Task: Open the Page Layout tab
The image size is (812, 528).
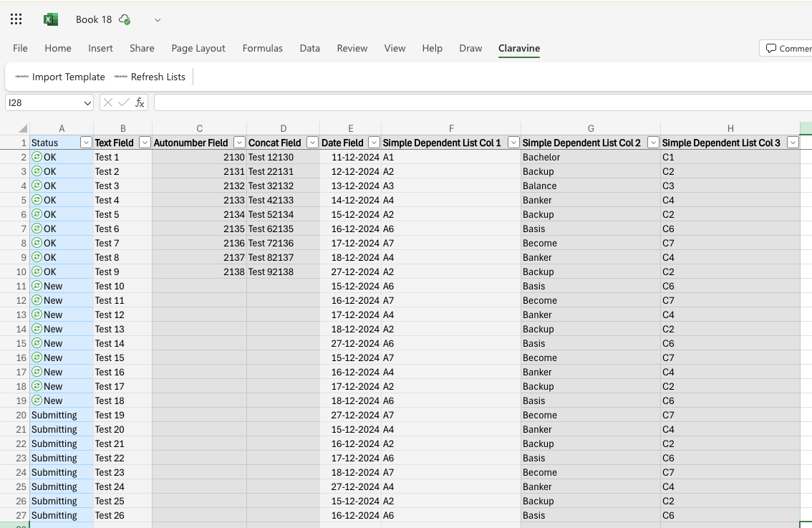Action: (x=198, y=48)
